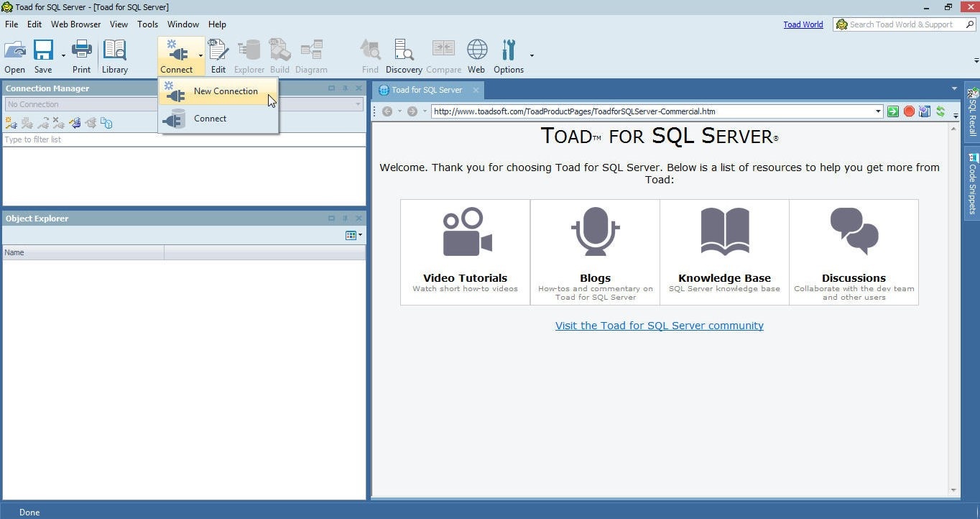Click the Name column header in Object Explorer
Viewport: 980px width, 519px height.
[x=83, y=252]
